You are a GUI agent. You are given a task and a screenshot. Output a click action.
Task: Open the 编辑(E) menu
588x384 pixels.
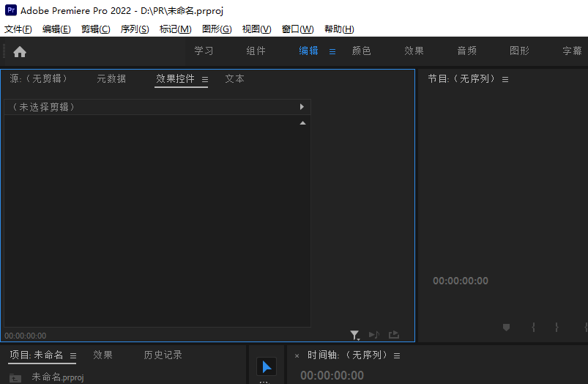pos(56,29)
